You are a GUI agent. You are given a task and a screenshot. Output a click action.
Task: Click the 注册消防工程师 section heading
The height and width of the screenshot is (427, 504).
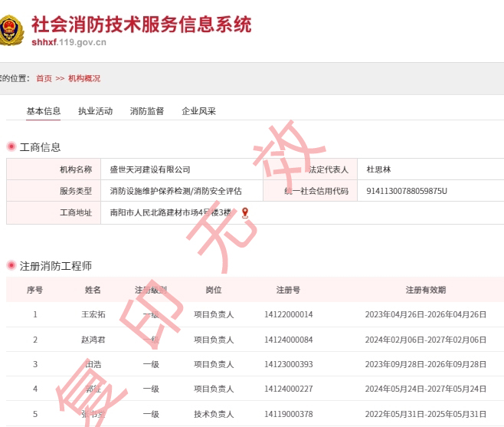pyautogui.click(x=56, y=266)
